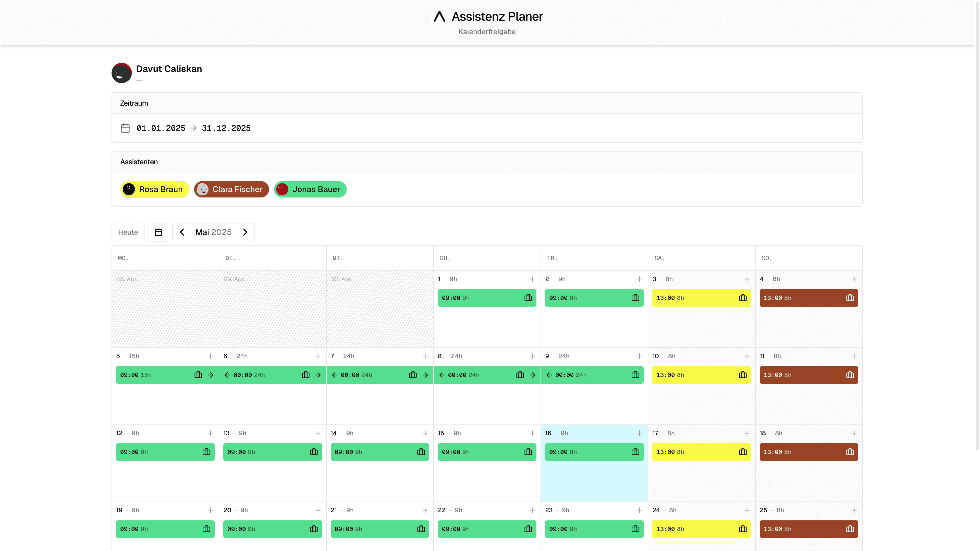Viewport: 980px width, 551px height.
Task: Open the Zeitraum date range picker
Action: (x=125, y=128)
